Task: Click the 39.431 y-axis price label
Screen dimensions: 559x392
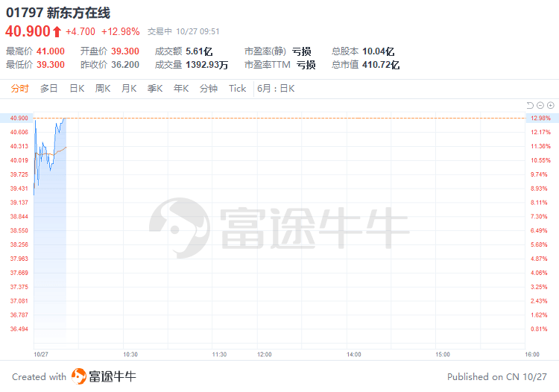Action: click(x=19, y=189)
